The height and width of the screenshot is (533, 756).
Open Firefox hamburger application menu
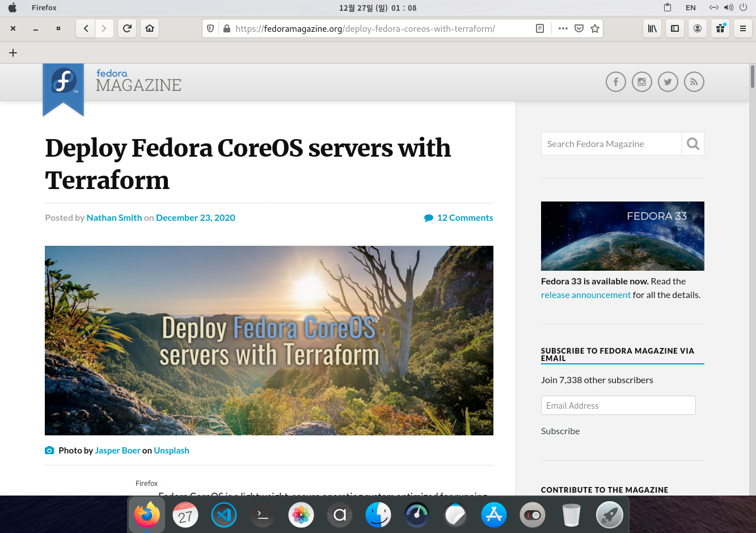tap(743, 28)
